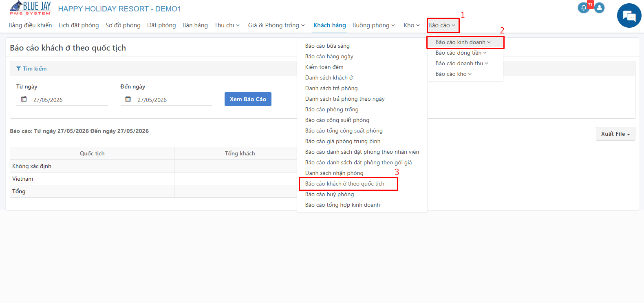Click the calendar icon for Từ ngày
The image size is (644, 303).
coord(24,99)
